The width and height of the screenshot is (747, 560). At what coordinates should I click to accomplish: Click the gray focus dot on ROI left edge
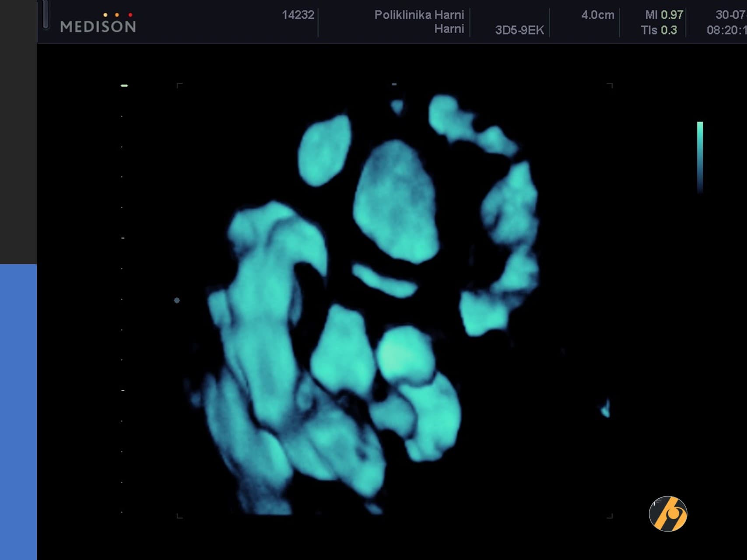point(177,301)
